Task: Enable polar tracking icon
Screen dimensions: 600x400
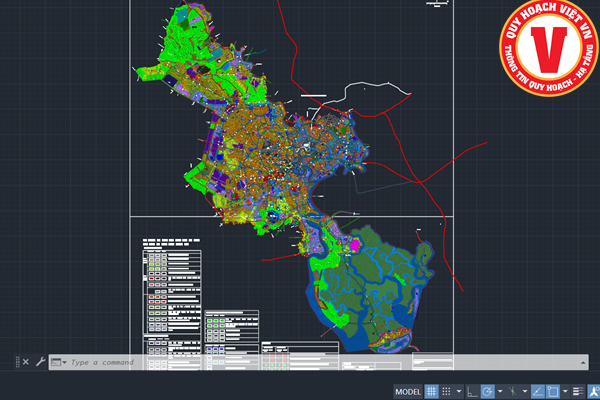Action: point(487,391)
